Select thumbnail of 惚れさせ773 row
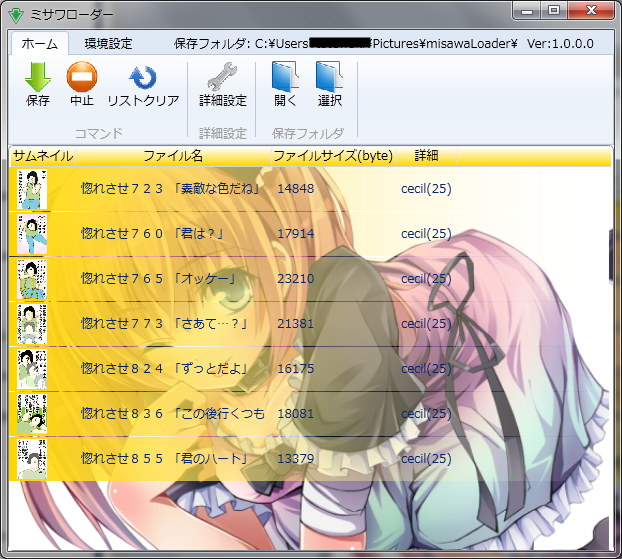Screen dimensions: 622x559 (x=32, y=324)
